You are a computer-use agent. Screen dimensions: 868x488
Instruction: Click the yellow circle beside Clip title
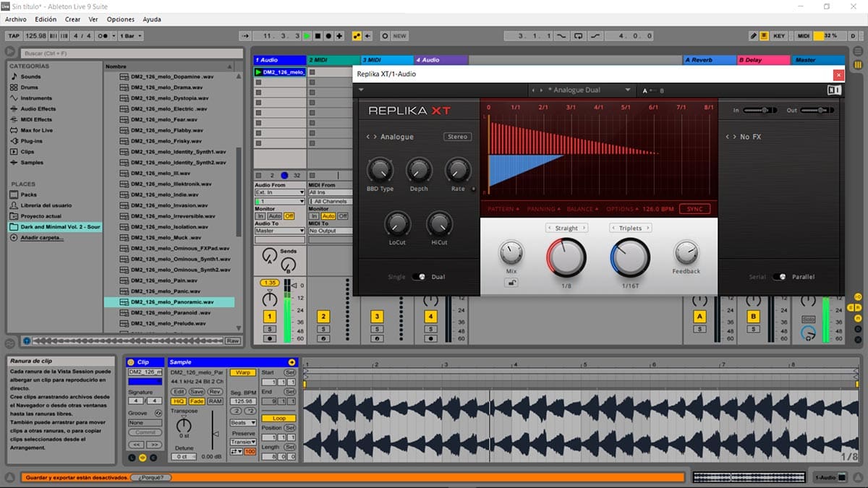pos(131,361)
